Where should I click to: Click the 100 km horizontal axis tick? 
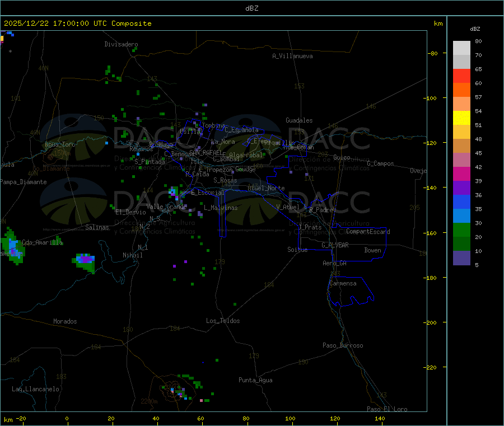(290, 418)
